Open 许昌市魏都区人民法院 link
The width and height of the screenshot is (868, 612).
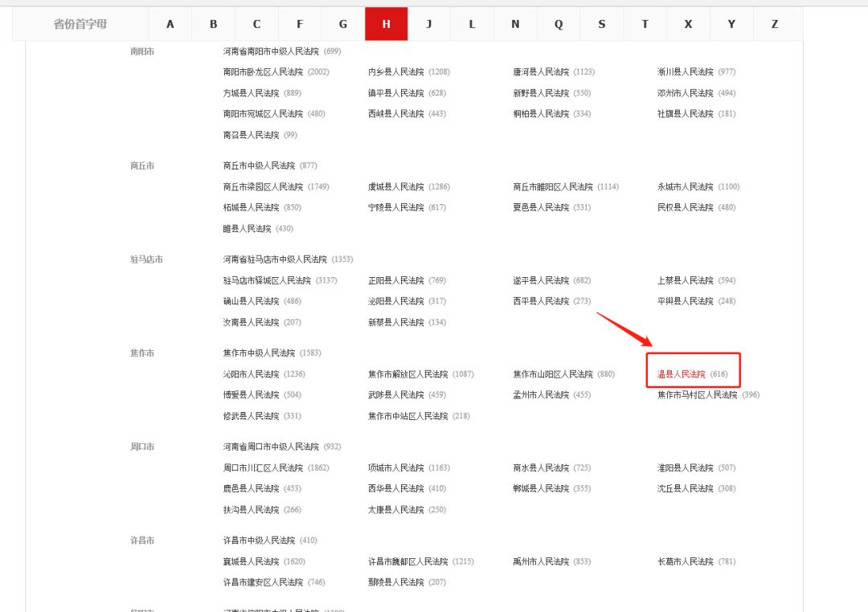[408, 561]
